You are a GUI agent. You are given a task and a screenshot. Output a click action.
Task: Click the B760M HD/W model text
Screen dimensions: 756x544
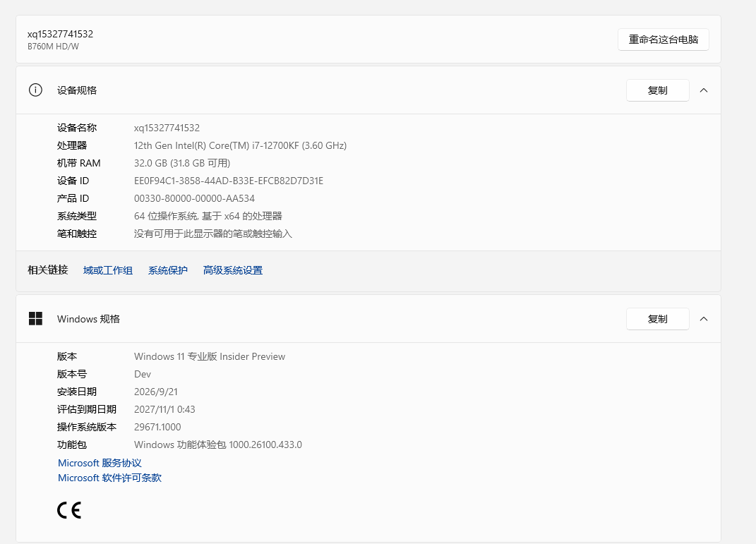[53, 47]
